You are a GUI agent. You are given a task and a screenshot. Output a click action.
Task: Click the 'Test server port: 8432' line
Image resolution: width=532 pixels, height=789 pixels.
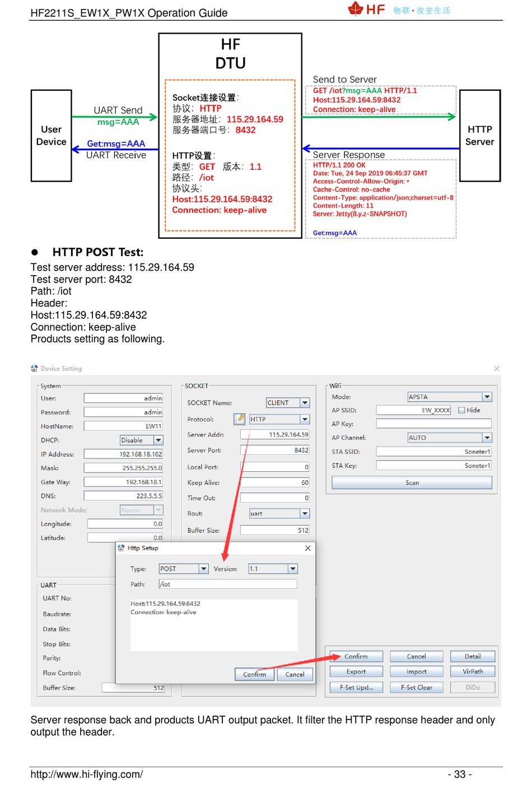pyautogui.click(x=81, y=279)
